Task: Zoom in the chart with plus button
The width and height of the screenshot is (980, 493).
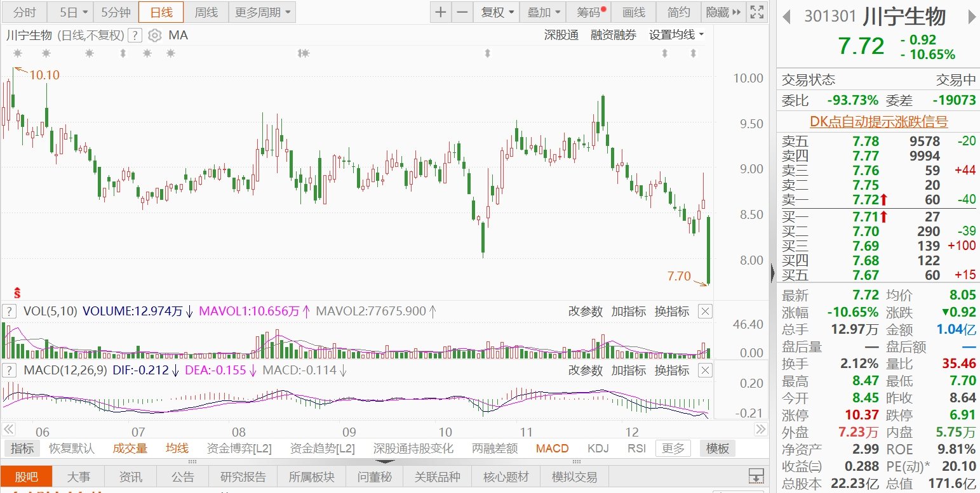Action: [x=441, y=12]
